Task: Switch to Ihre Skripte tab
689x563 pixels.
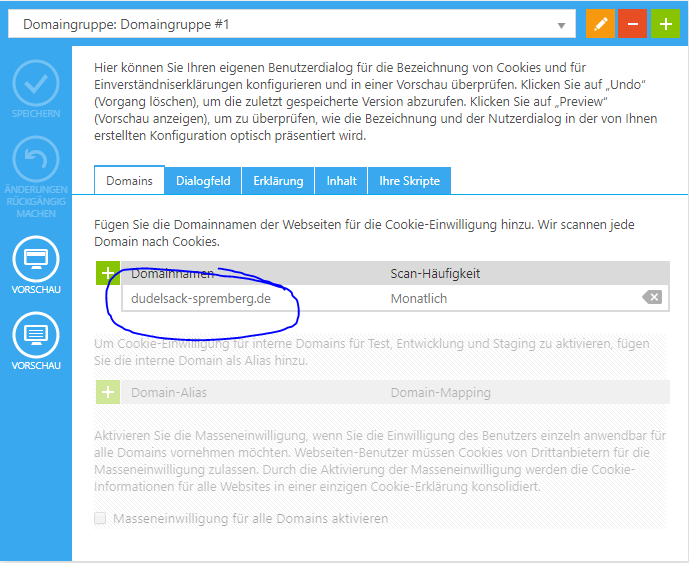Action: pyautogui.click(x=409, y=181)
